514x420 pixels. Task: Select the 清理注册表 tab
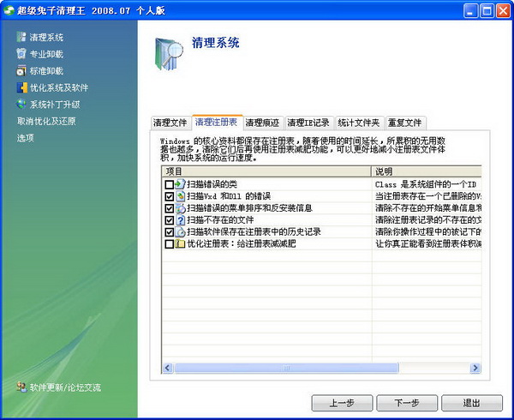217,123
